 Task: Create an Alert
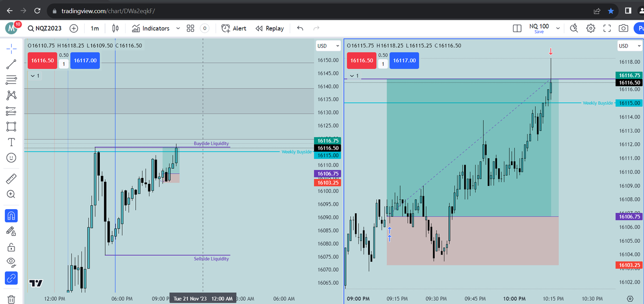coord(234,28)
